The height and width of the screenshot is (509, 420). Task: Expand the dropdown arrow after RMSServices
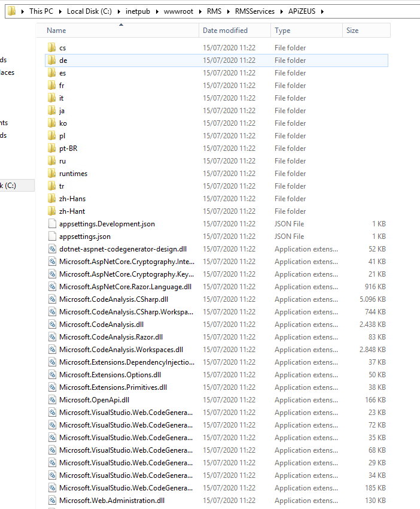pos(282,12)
